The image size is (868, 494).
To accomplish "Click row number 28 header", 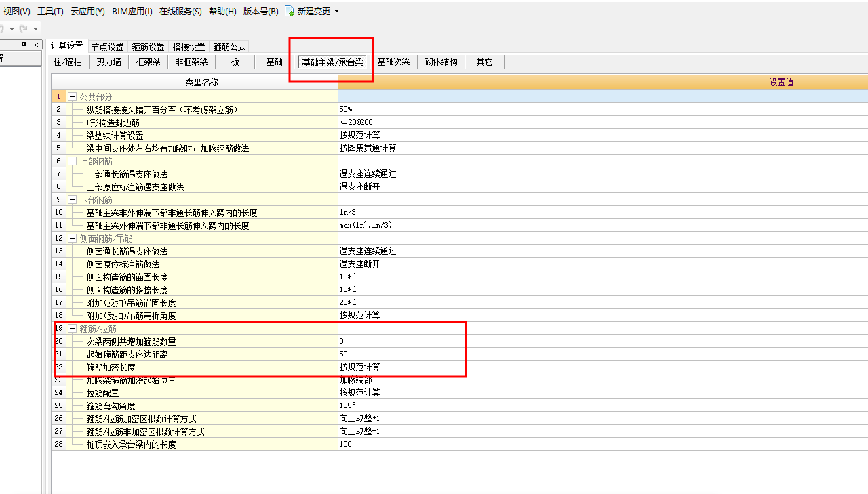I will [59, 444].
